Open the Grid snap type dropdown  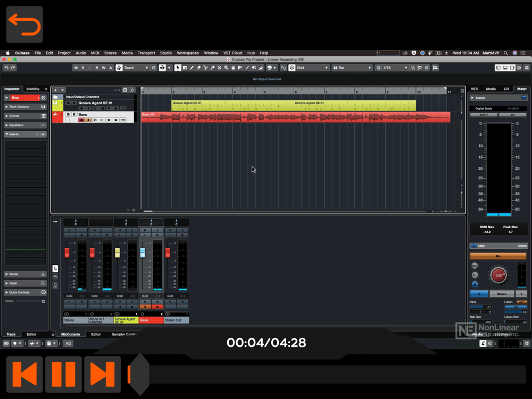point(312,68)
